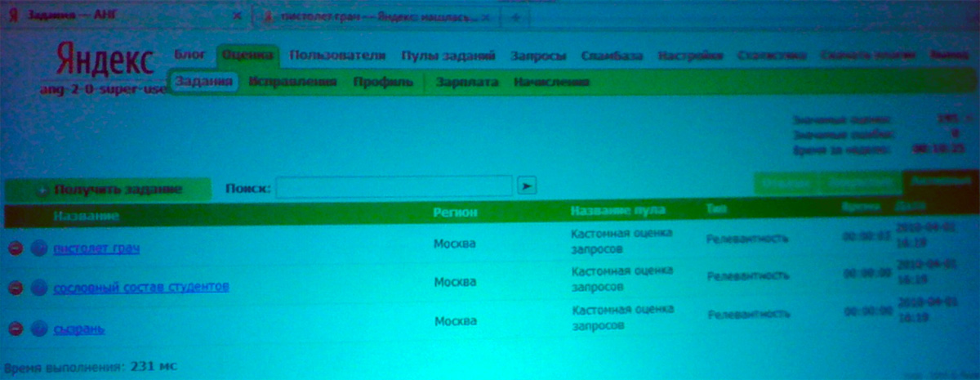Open the Блог menu item

191,55
